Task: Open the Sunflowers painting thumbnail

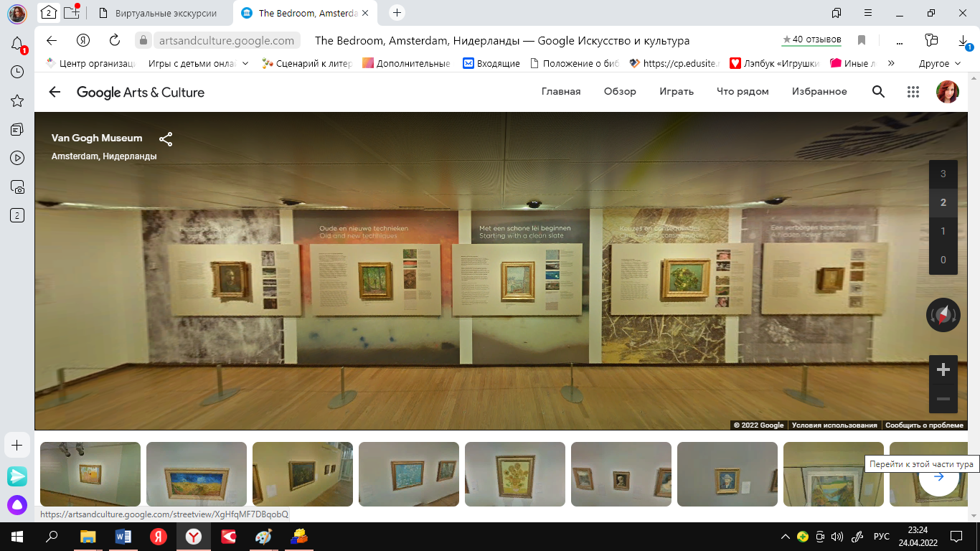Action: point(515,474)
